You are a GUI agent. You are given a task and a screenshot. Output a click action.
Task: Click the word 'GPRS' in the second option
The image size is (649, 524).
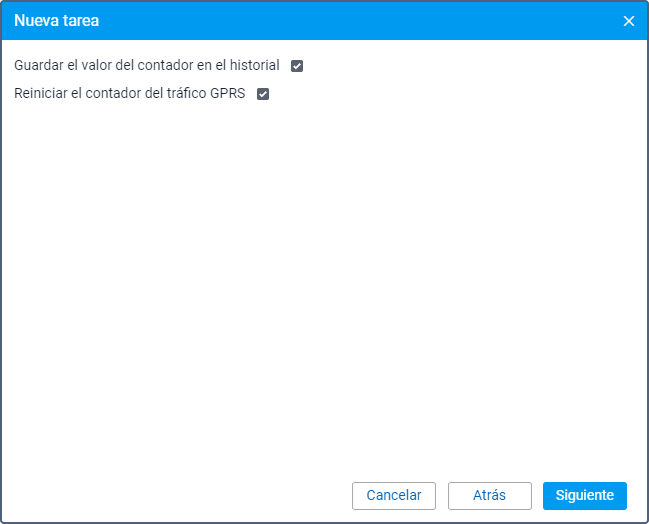(227, 94)
